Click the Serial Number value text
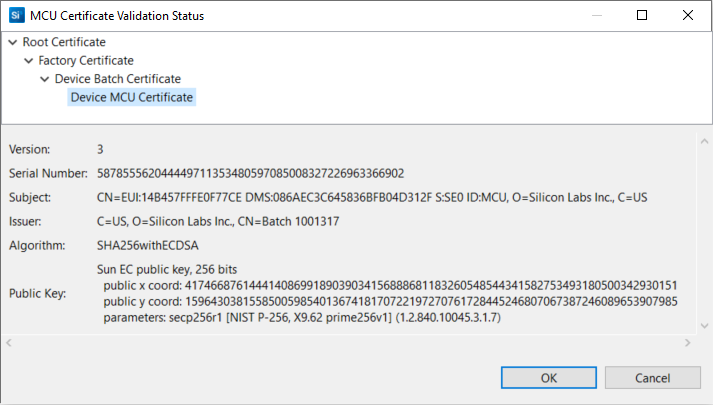The height and width of the screenshot is (405, 713). (250, 173)
